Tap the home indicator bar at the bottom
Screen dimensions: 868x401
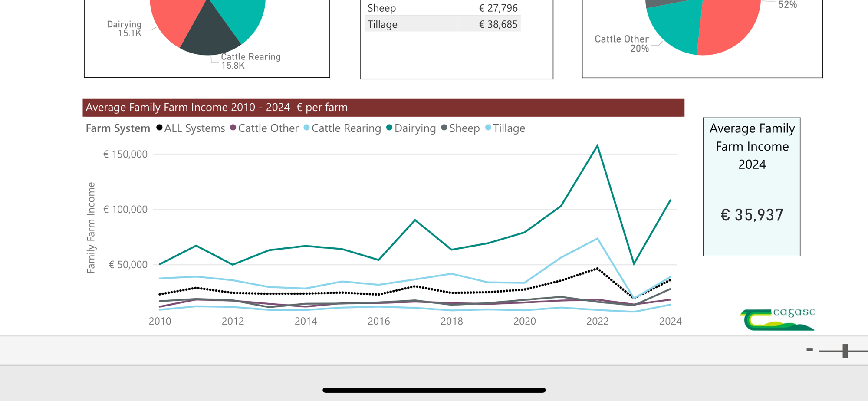click(434, 390)
